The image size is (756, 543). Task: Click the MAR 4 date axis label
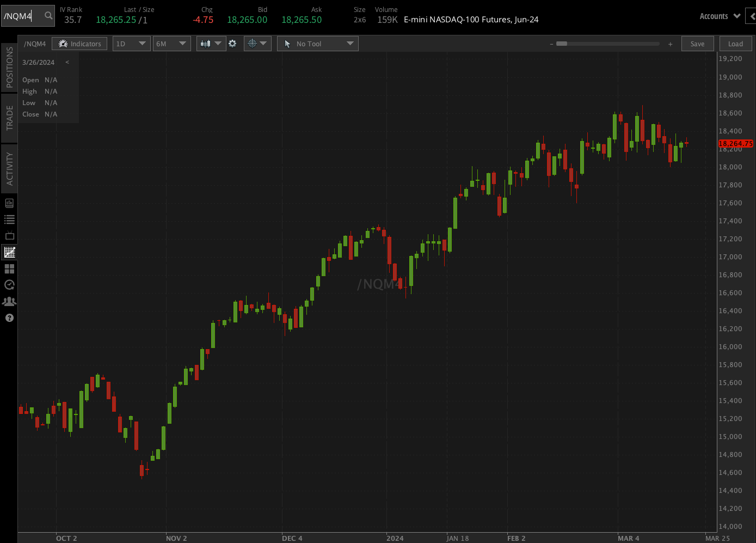629,538
